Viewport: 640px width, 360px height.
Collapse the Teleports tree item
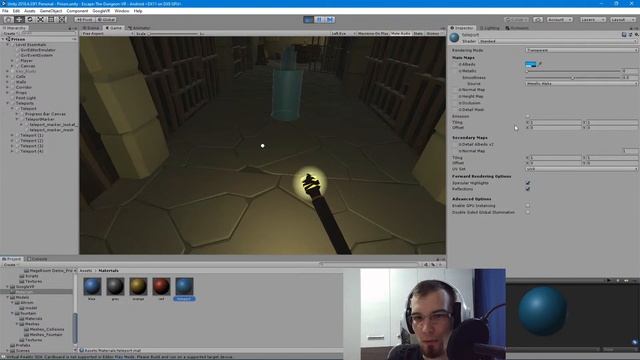(x=8, y=103)
